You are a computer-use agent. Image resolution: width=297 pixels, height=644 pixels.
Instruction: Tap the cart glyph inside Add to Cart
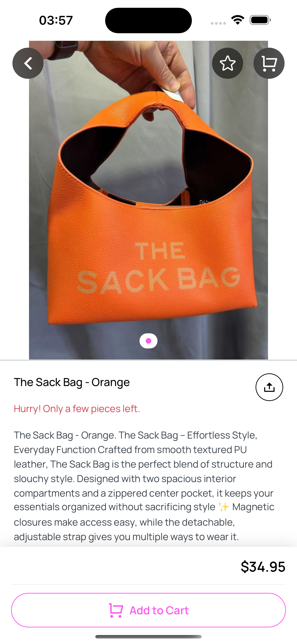[x=116, y=610]
